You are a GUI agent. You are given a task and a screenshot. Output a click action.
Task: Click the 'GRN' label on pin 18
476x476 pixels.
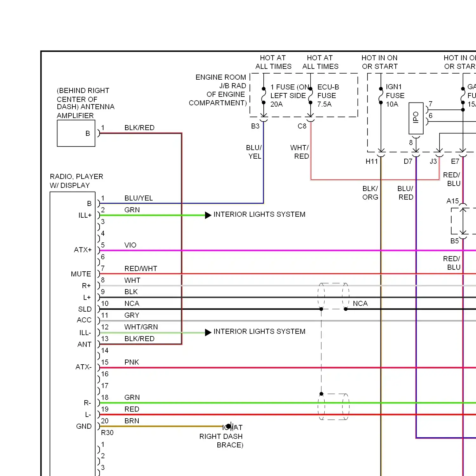[x=132, y=397]
